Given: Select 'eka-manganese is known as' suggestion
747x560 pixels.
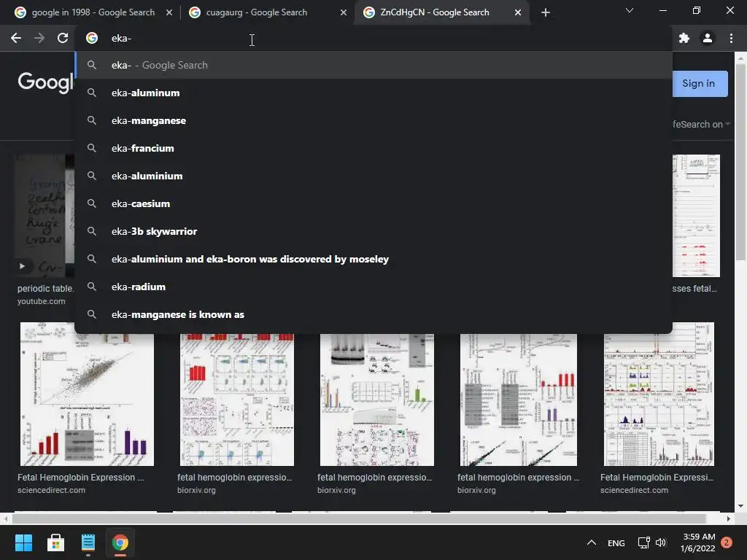Looking at the screenshot, I should point(373,314).
